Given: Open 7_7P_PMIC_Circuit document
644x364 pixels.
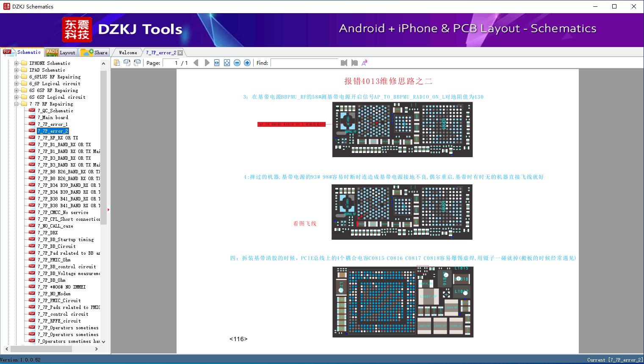Looking at the screenshot, I should pos(59,300).
